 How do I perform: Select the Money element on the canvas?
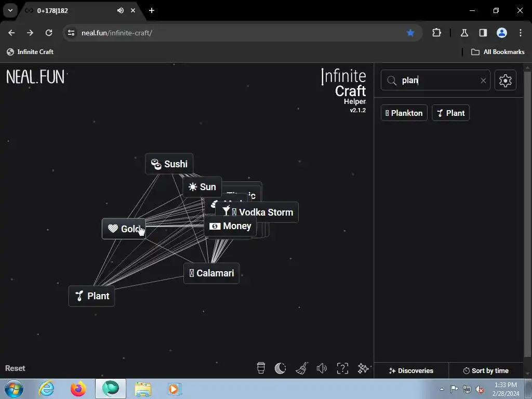pos(230,226)
